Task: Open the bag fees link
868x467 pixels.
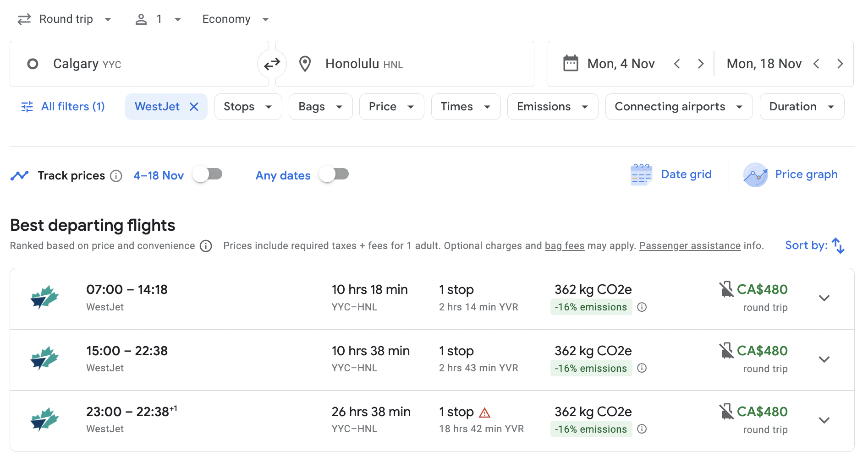Action: (x=564, y=246)
